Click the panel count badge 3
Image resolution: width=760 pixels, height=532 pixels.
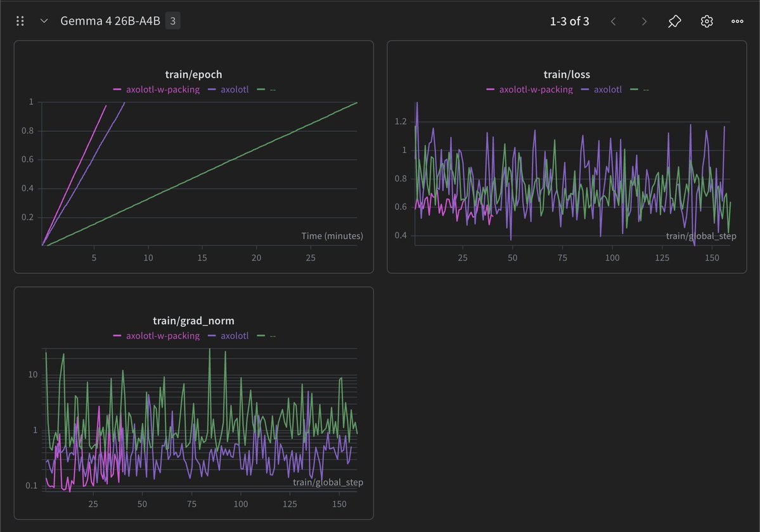173,21
